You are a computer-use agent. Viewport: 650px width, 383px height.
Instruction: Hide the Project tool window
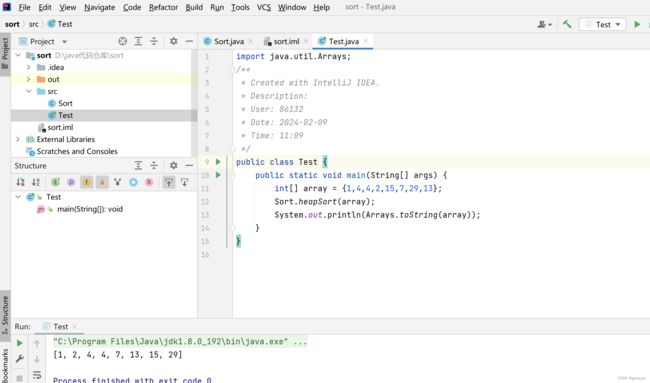pos(189,41)
